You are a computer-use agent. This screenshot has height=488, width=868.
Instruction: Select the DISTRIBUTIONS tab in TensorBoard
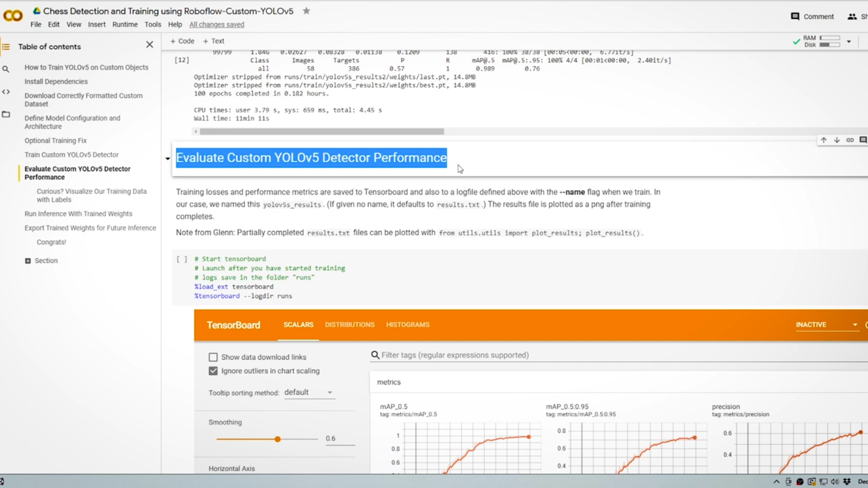tap(349, 324)
